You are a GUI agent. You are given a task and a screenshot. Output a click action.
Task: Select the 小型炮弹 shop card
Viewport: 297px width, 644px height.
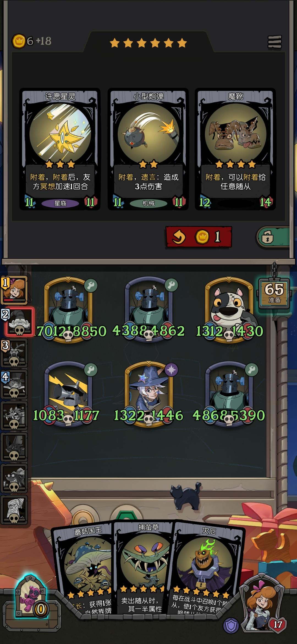coord(148,149)
